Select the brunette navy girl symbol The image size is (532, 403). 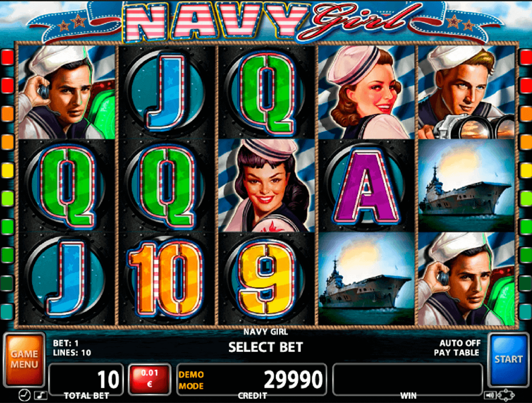coord(266,185)
